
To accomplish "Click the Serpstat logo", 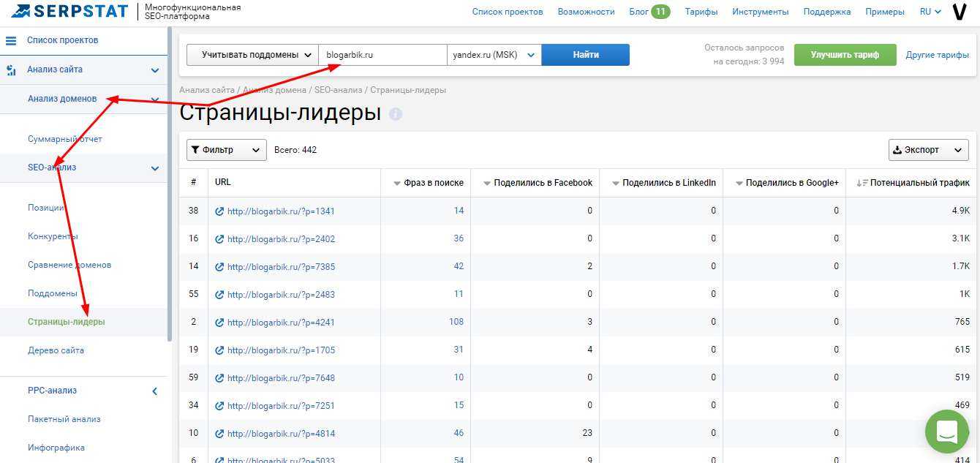I will click(70, 11).
